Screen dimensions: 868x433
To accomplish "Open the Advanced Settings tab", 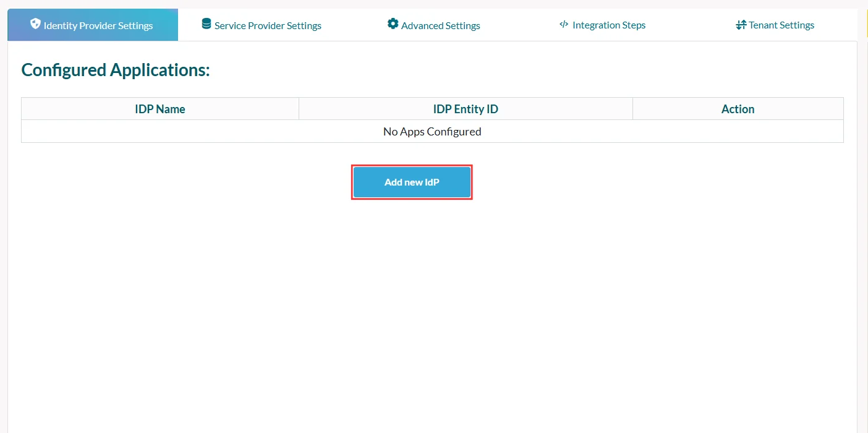I will 433,25.
